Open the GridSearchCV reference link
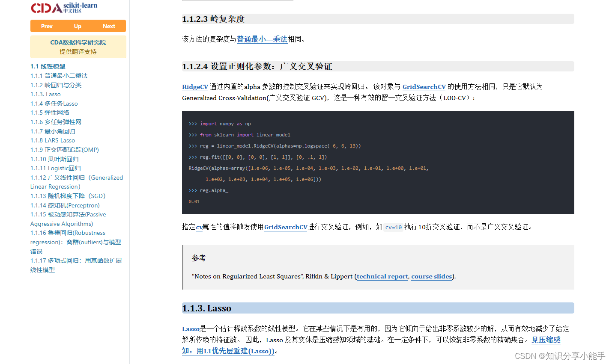Screen dimensions: 612x364 tap(424, 87)
